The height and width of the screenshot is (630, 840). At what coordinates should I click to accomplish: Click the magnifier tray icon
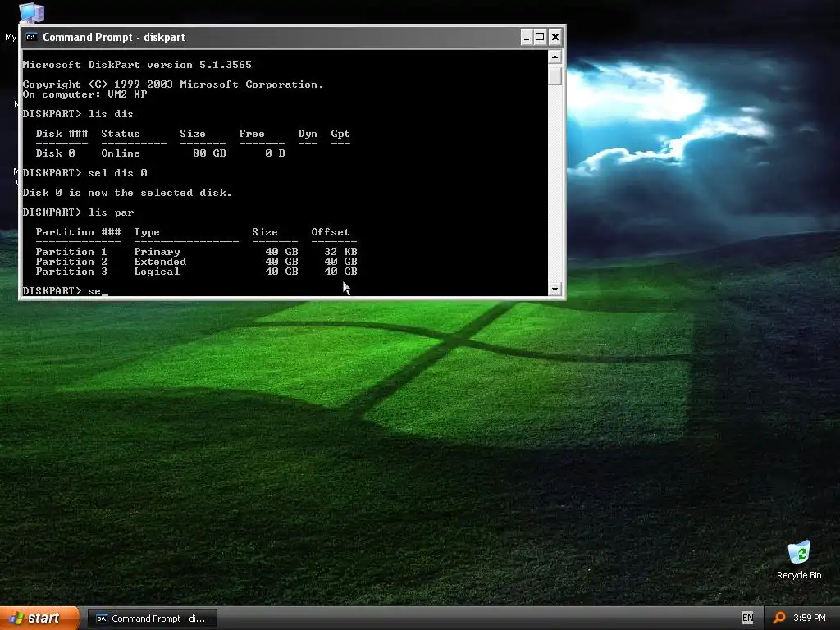pos(779,618)
